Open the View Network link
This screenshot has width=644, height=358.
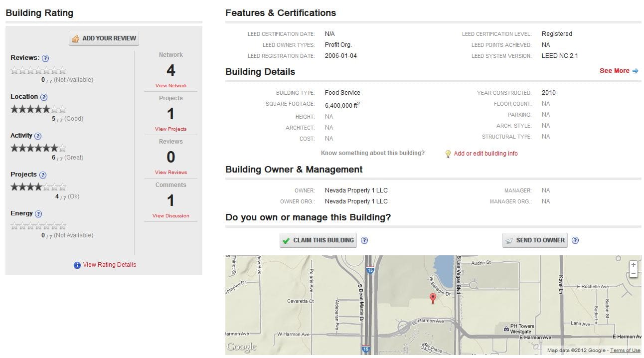pyautogui.click(x=171, y=86)
